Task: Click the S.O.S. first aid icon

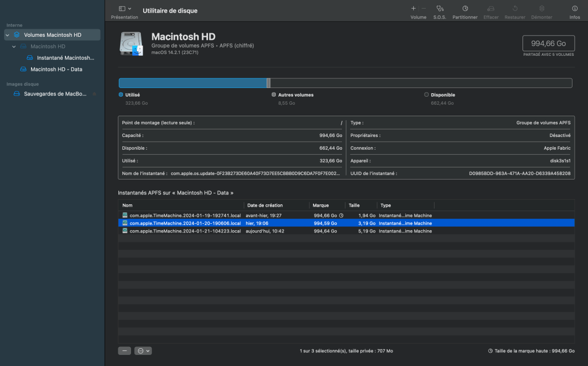Action: tap(440, 9)
